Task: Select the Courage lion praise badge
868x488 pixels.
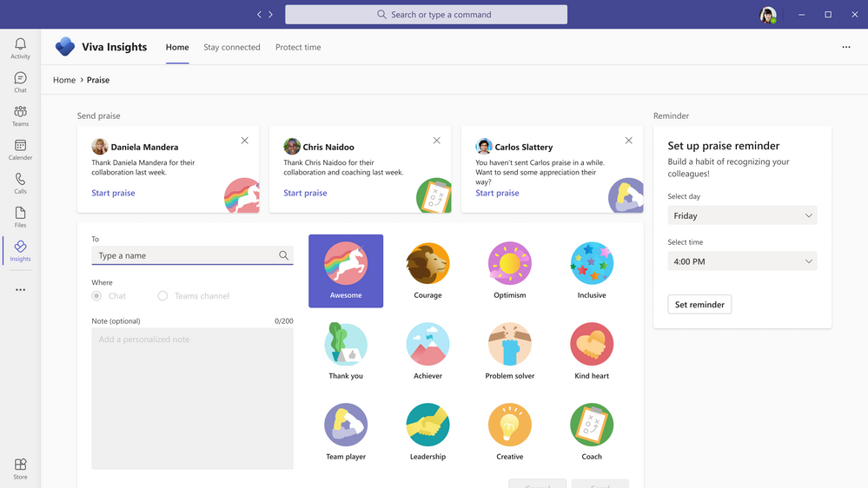Action: pos(427,271)
